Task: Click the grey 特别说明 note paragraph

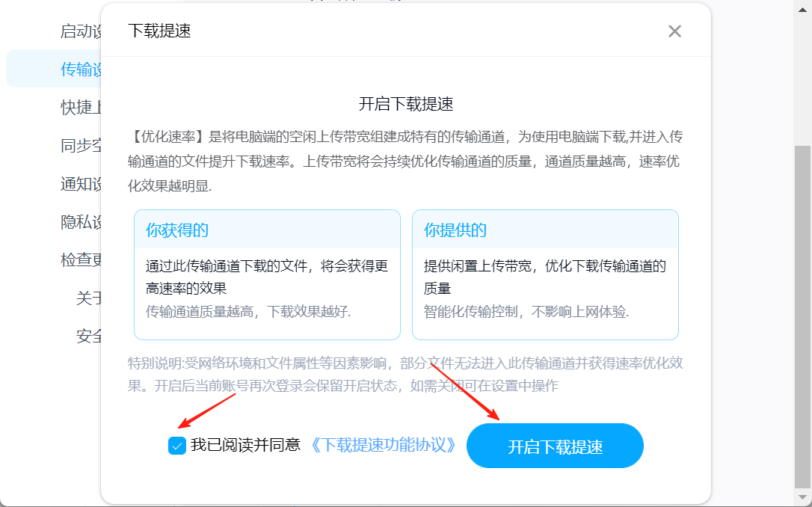Action: click(x=405, y=375)
